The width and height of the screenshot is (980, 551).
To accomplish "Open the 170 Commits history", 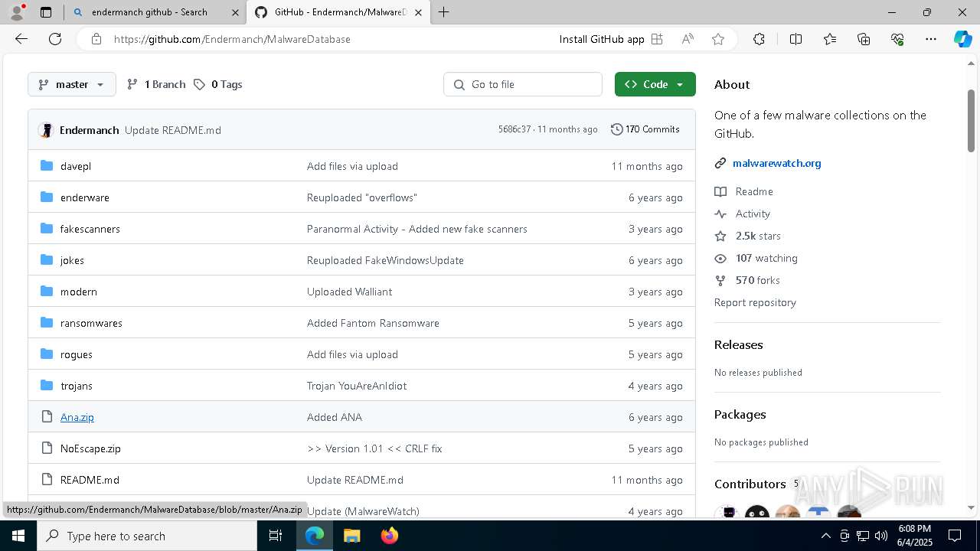I will click(x=645, y=129).
